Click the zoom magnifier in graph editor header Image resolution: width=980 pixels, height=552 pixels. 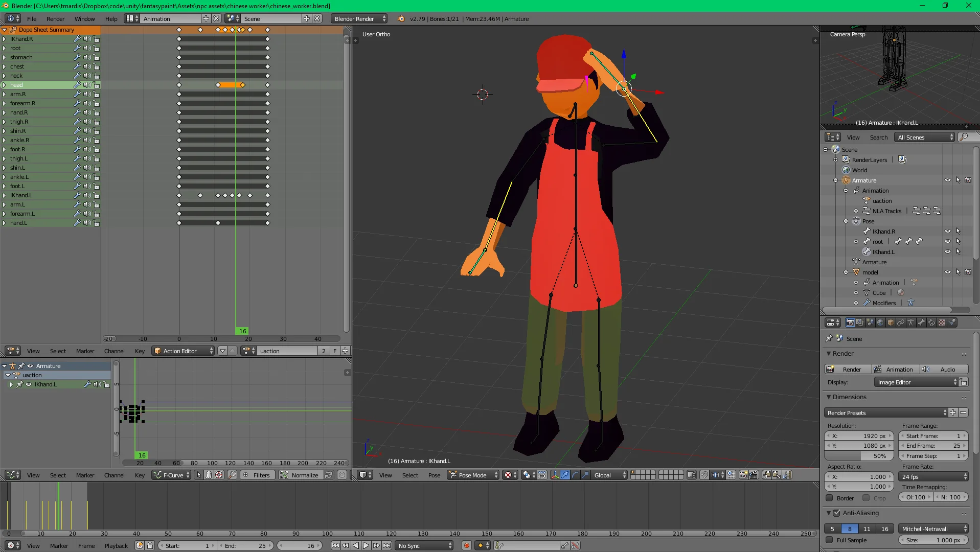[x=232, y=475]
